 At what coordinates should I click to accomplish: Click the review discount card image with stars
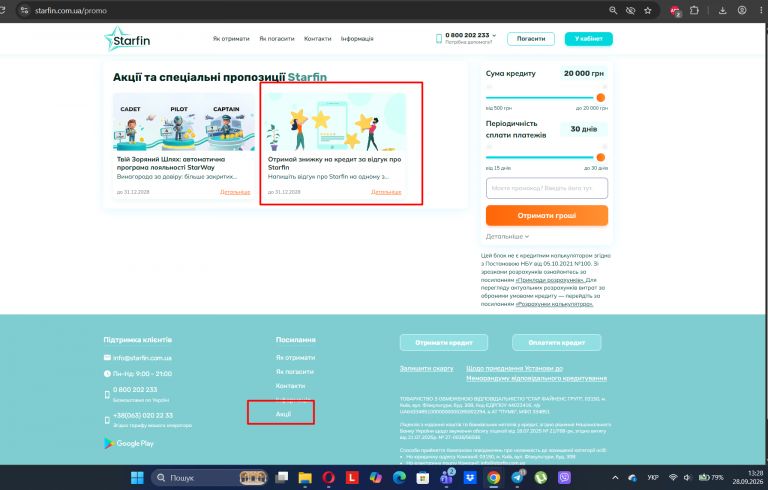[x=335, y=122]
